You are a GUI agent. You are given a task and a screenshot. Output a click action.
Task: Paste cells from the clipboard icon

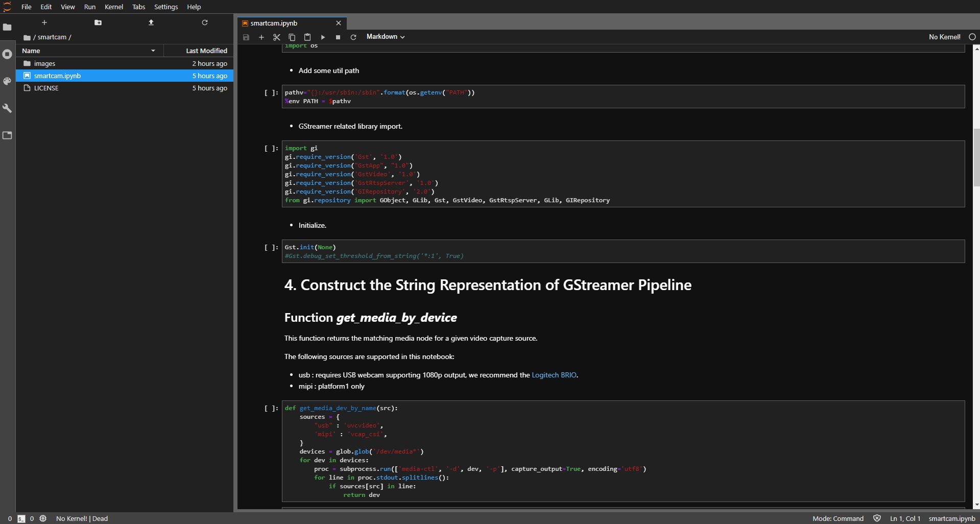pos(307,37)
